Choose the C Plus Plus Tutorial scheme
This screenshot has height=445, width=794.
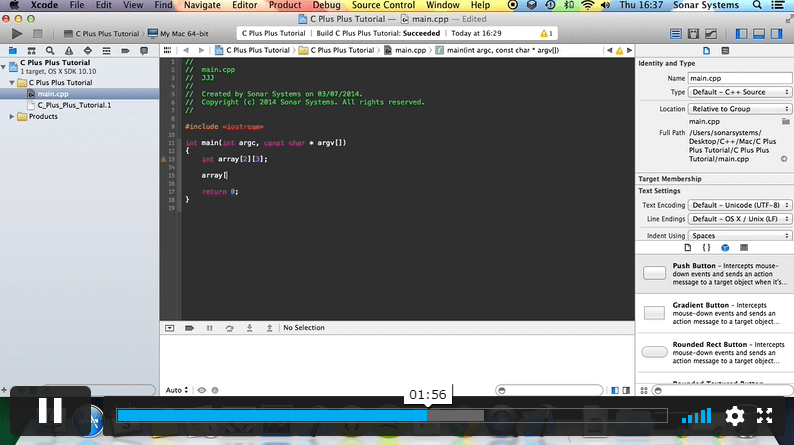tap(101, 34)
